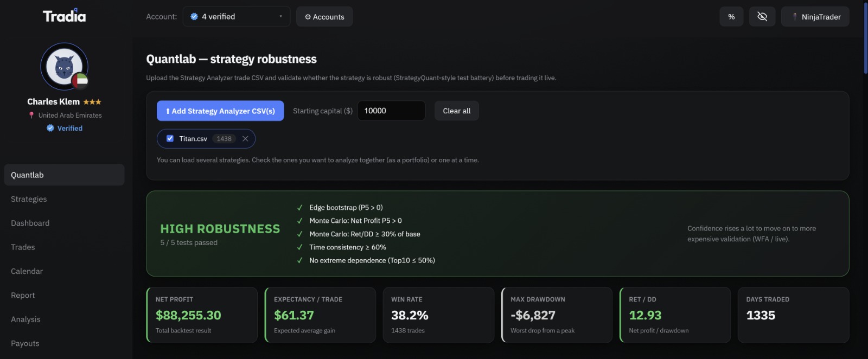Click the Time consistency check mark
The image size is (868, 359).
click(x=299, y=247)
